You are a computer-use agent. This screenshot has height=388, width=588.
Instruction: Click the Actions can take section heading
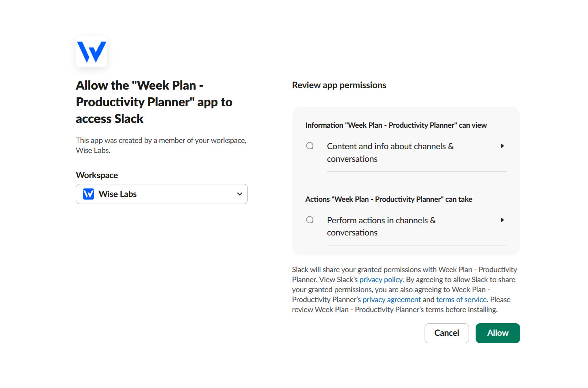388,199
